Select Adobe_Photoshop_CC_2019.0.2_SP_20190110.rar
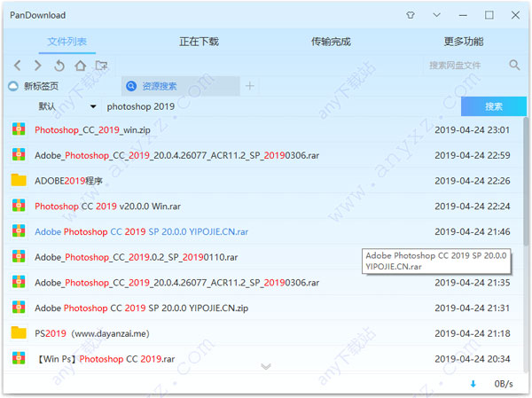Screen dimensions: 532x398 136,257
